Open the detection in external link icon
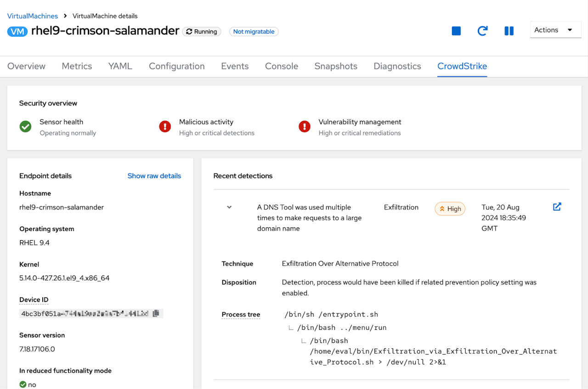The image size is (588, 389). coord(557,207)
